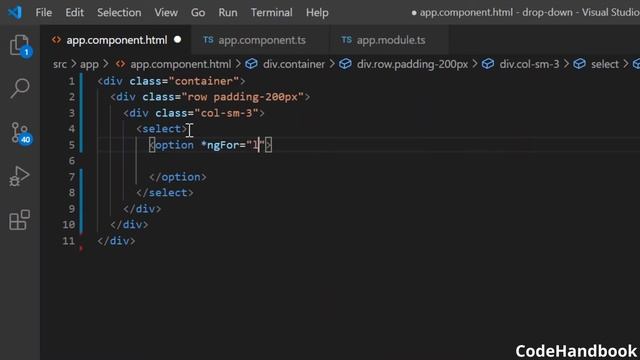Open the Go menu
Image resolution: width=640 pixels, height=360 pixels.
[198, 13]
